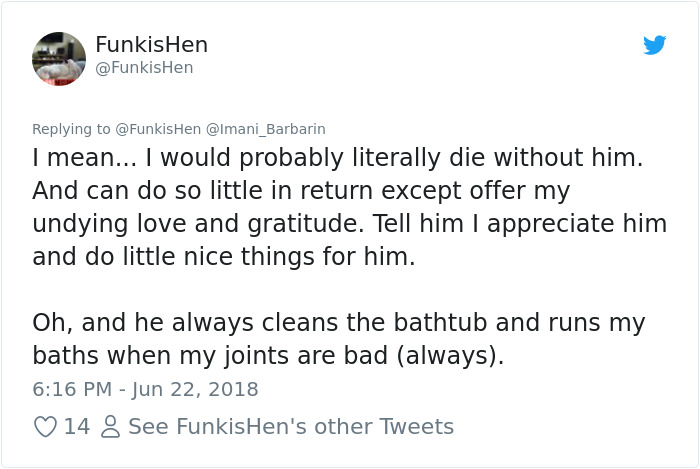The width and height of the screenshot is (700, 469).
Task: Click the line "Oh, and he always cleans"
Action: pos(339,323)
